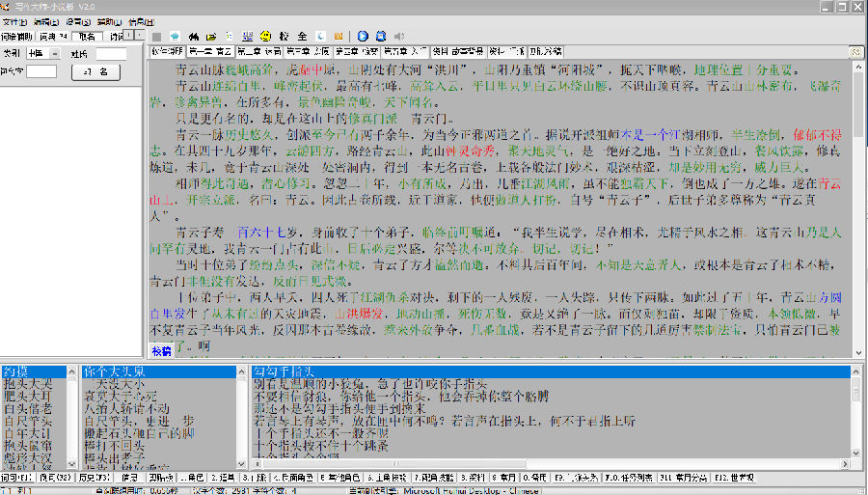The width and height of the screenshot is (868, 495).
Task: Select the 第二章 chapter tab
Action: coord(259,51)
